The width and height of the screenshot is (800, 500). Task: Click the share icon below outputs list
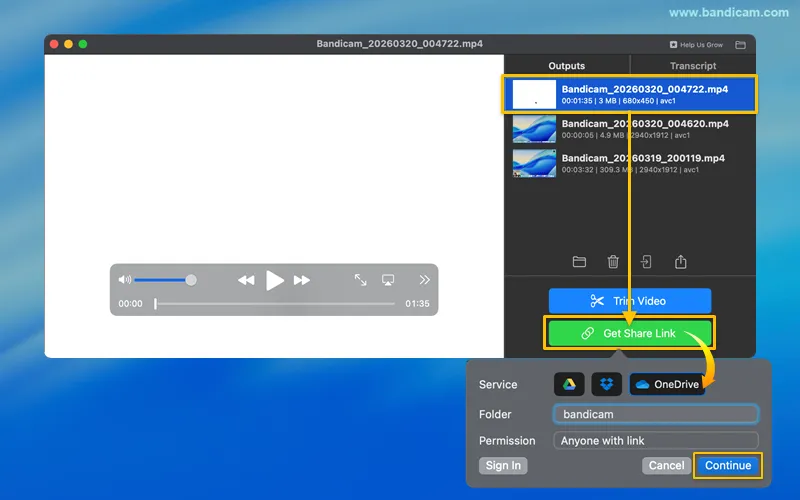[680, 262]
